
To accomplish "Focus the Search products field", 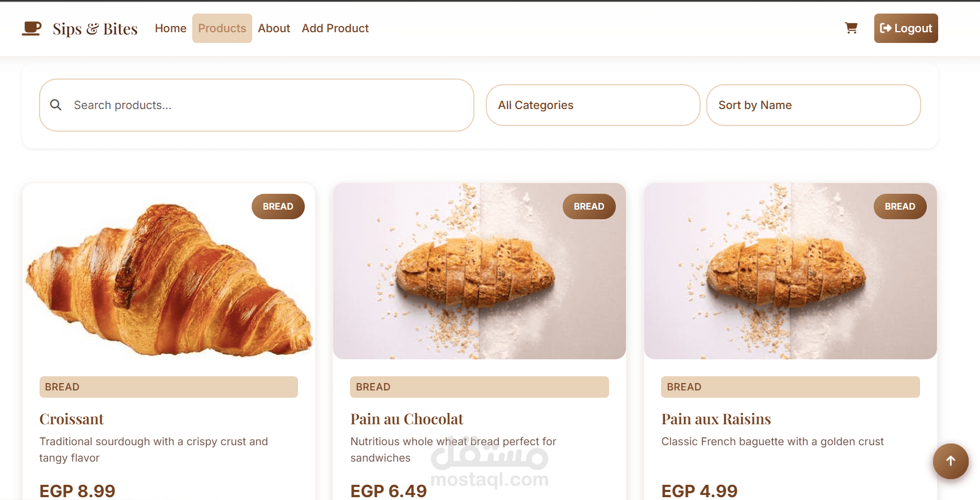I will tap(266, 105).
